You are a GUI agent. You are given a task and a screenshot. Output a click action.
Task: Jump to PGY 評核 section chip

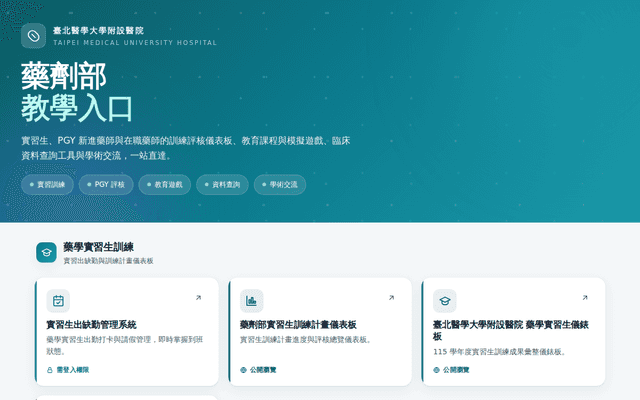click(106, 184)
